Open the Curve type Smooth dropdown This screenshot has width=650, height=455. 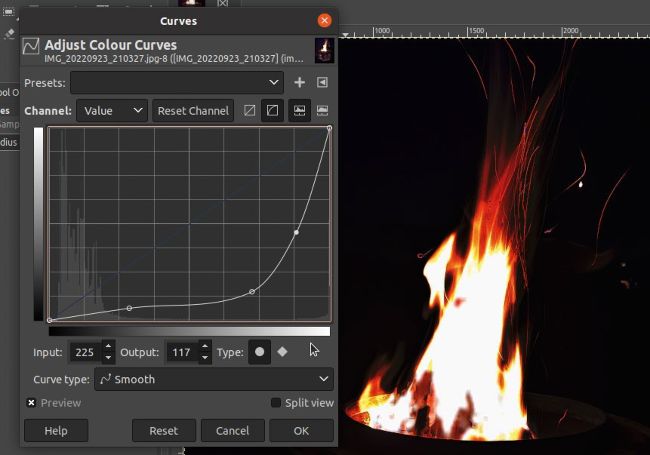214,379
